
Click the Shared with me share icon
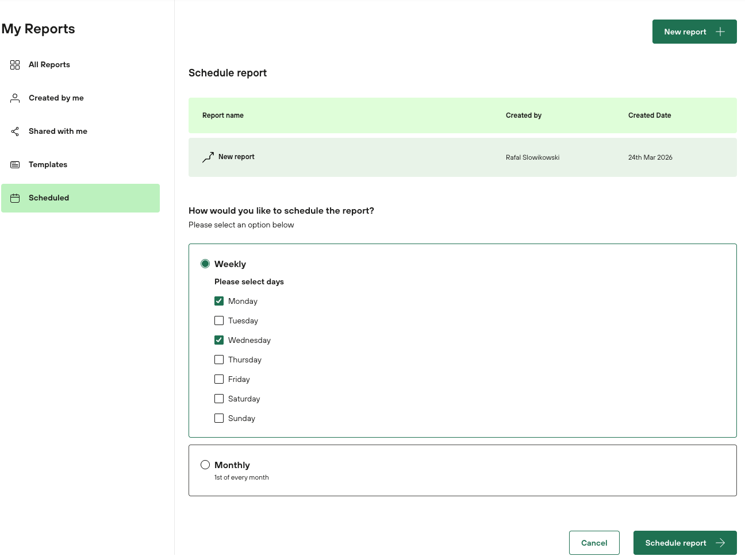[x=15, y=132]
